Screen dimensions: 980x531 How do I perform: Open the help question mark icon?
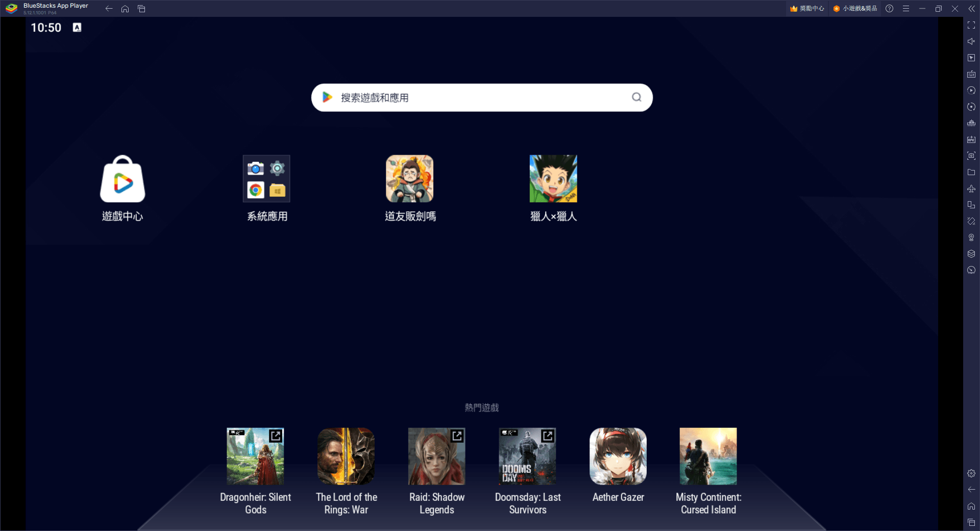pos(890,9)
